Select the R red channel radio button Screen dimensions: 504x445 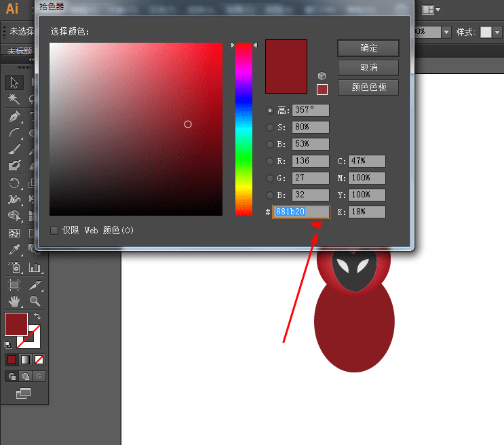pos(271,161)
